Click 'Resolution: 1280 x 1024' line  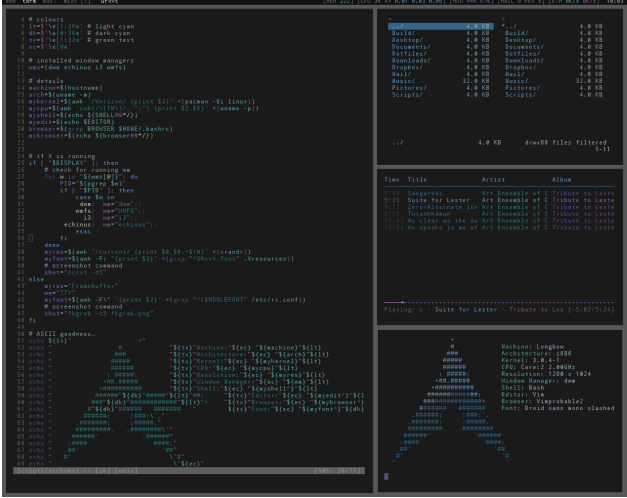(546, 374)
